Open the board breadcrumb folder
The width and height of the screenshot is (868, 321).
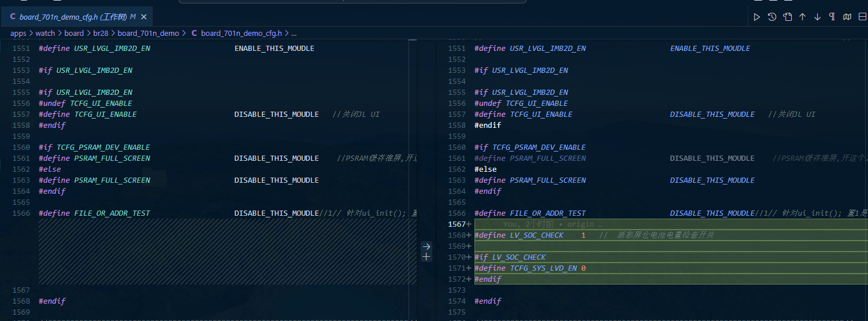74,34
